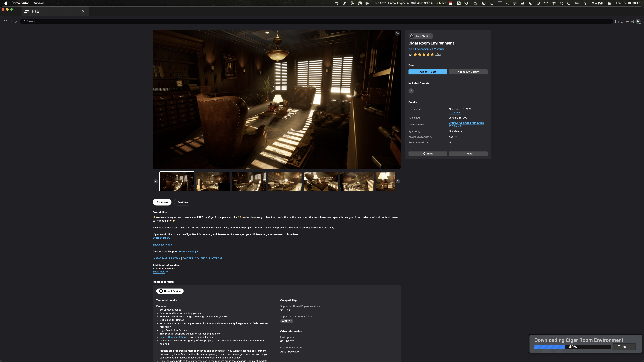The image size is (644, 362).
Task: Open the Environments category breadcrumb
Action: pos(423,49)
